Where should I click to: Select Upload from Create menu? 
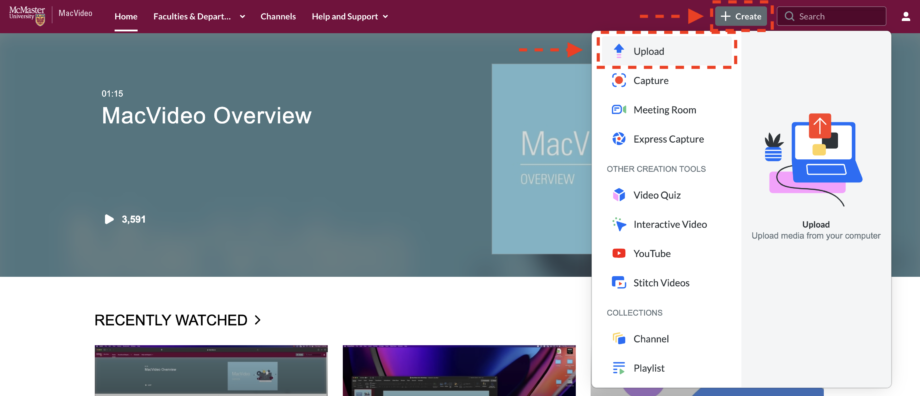(x=666, y=51)
